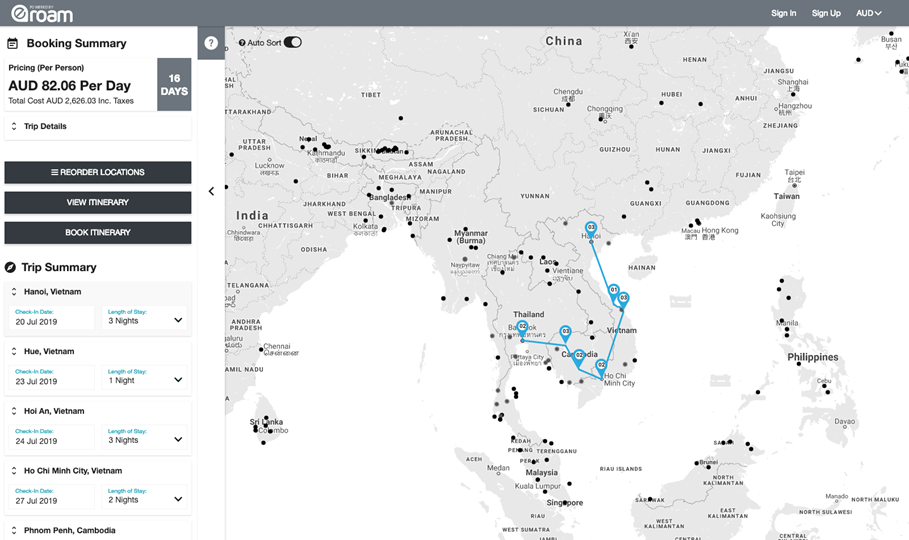Click Ho Chi Minh check-in date 27 Jul 2019
The height and width of the screenshot is (540, 909).
click(x=52, y=497)
